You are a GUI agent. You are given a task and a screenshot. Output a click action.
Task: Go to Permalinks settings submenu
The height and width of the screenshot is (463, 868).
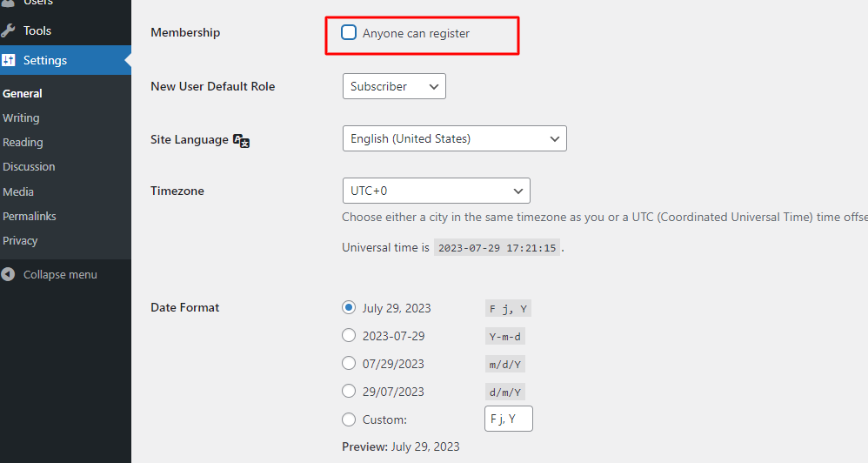point(30,216)
